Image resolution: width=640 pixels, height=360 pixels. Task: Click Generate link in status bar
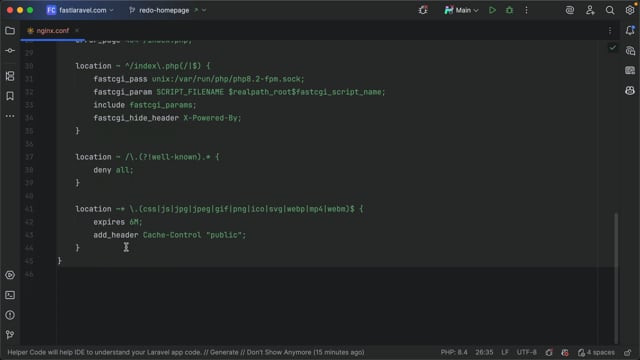224,352
